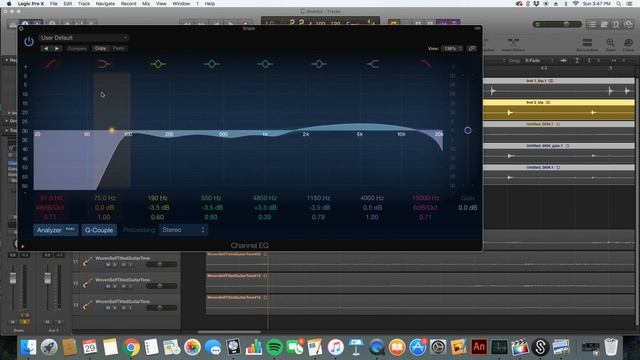
Task: Click the link icon beside View percentage
Action: (x=472, y=48)
